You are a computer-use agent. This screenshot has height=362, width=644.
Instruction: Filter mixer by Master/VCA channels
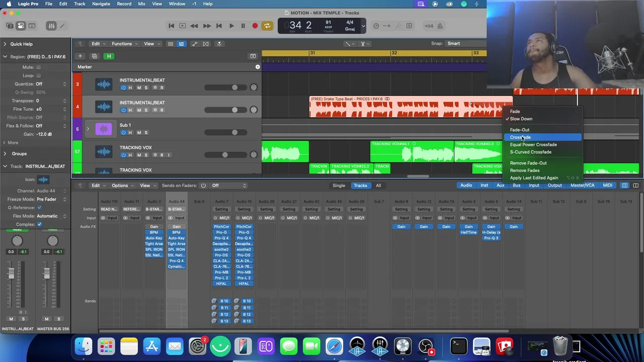point(582,186)
